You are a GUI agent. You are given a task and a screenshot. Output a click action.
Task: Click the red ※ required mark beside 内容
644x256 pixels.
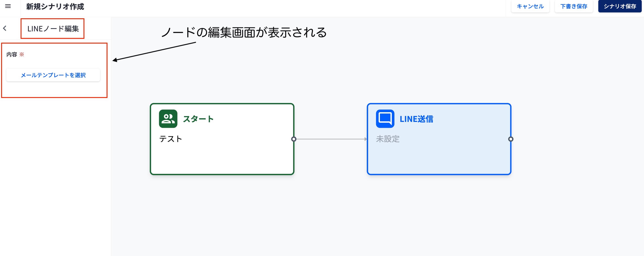coord(22,54)
